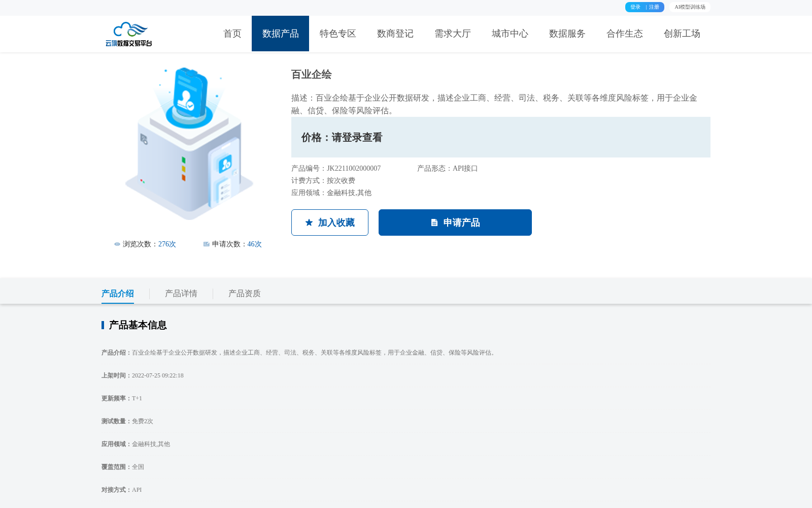The width and height of the screenshot is (812, 508).
Task: Click the eye icon beside 浏览次数
Action: [117, 244]
